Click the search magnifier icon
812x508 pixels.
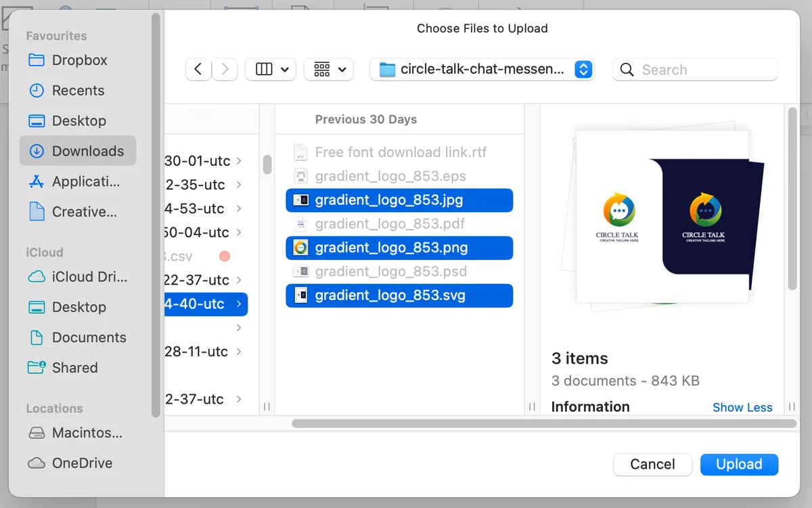[627, 70]
